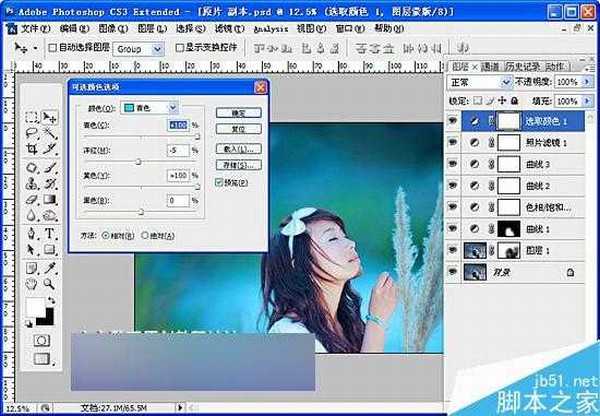Select the Type tool
Viewport: 600px width, 416px height.
[50, 233]
